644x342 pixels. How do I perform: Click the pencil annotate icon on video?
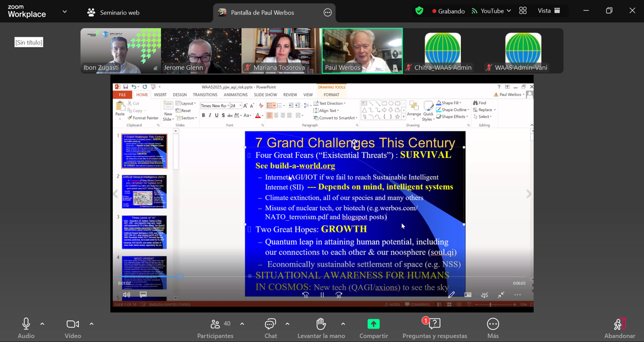coord(451,295)
